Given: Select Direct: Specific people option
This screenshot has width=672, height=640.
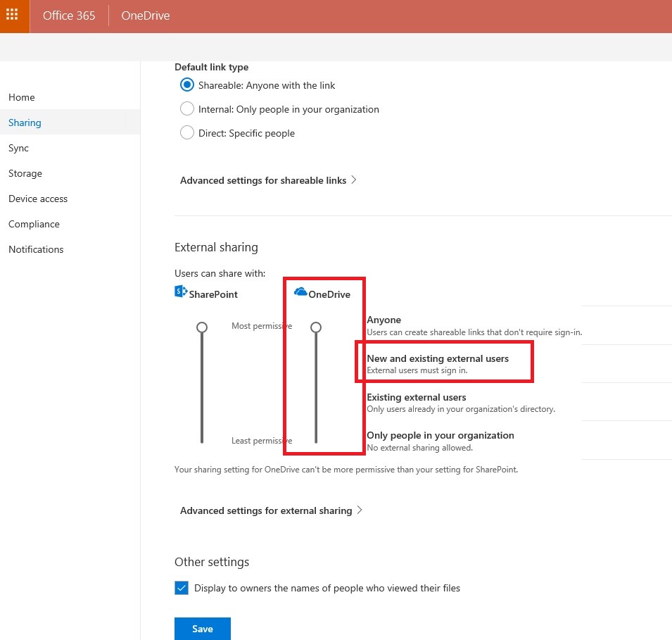Looking at the screenshot, I should point(187,132).
